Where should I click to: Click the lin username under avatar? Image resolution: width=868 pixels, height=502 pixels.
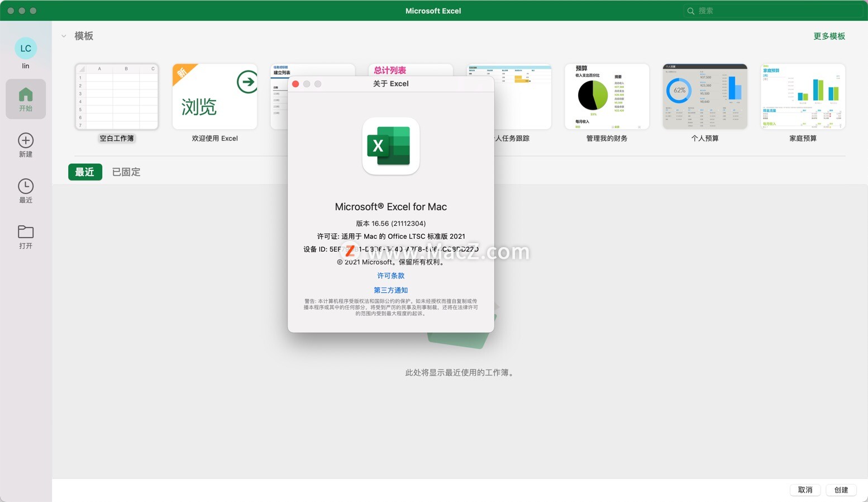pyautogui.click(x=26, y=66)
